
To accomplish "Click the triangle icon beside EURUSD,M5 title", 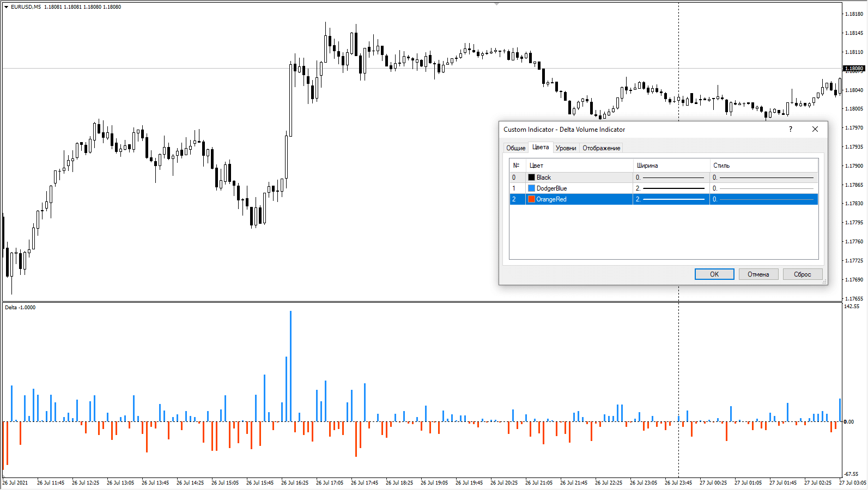I will (6, 7).
